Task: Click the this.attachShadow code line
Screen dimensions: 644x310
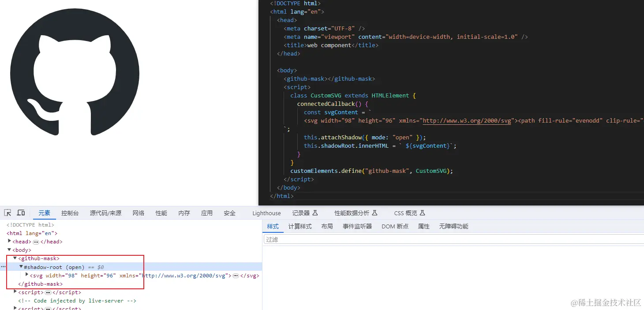Action: (x=365, y=137)
